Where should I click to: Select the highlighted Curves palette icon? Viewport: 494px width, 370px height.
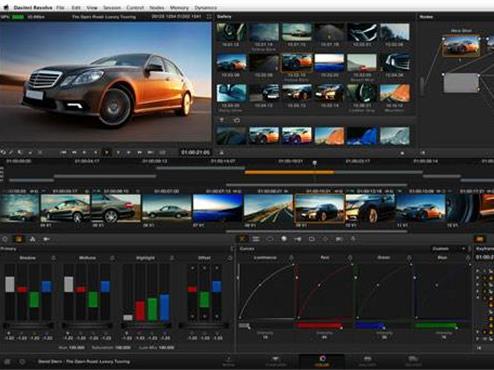click(x=242, y=239)
